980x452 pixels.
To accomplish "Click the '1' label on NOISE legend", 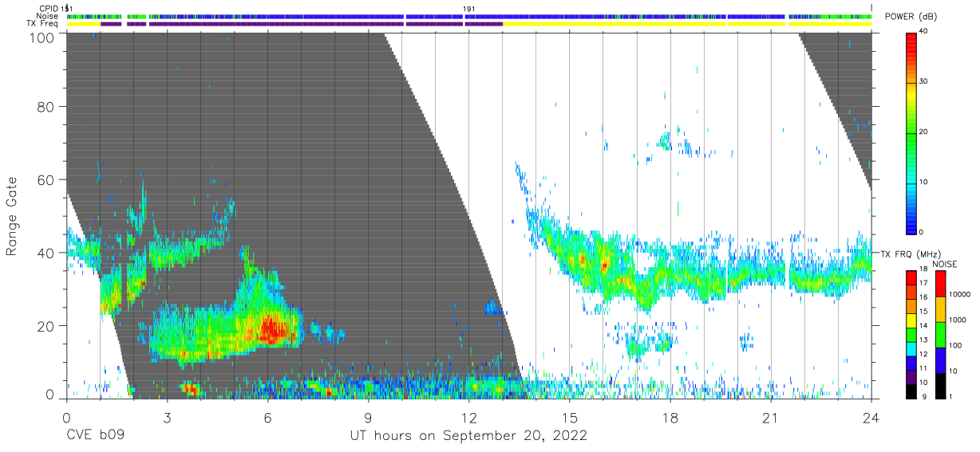I will [x=951, y=395].
